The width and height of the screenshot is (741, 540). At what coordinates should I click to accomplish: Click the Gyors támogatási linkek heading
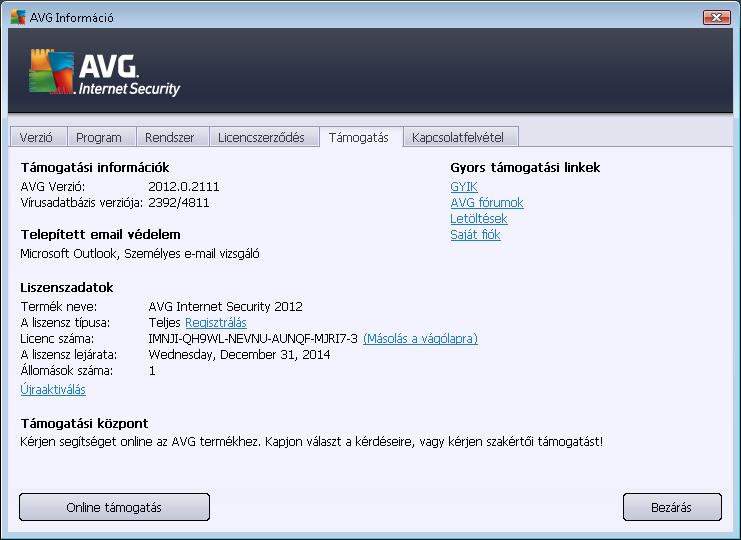click(x=525, y=168)
